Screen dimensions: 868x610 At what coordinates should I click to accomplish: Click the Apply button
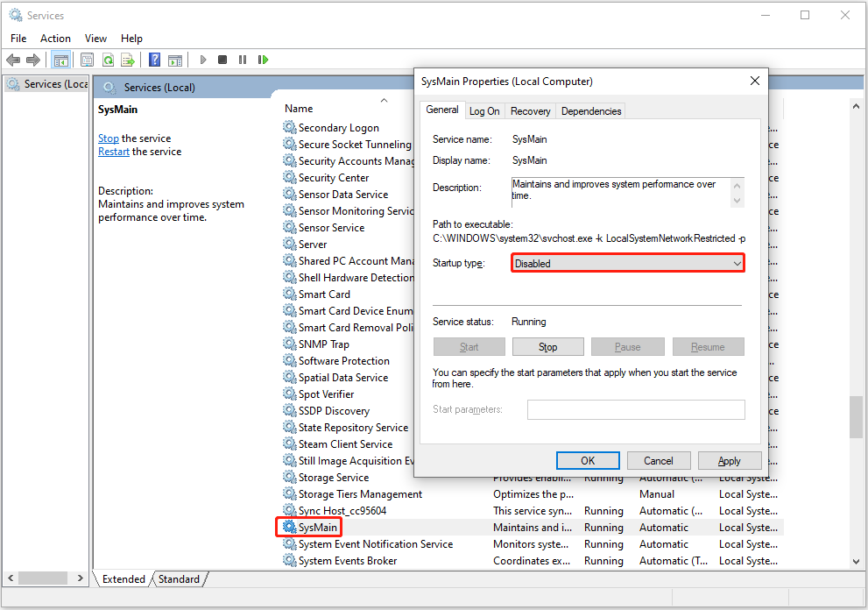click(x=729, y=460)
